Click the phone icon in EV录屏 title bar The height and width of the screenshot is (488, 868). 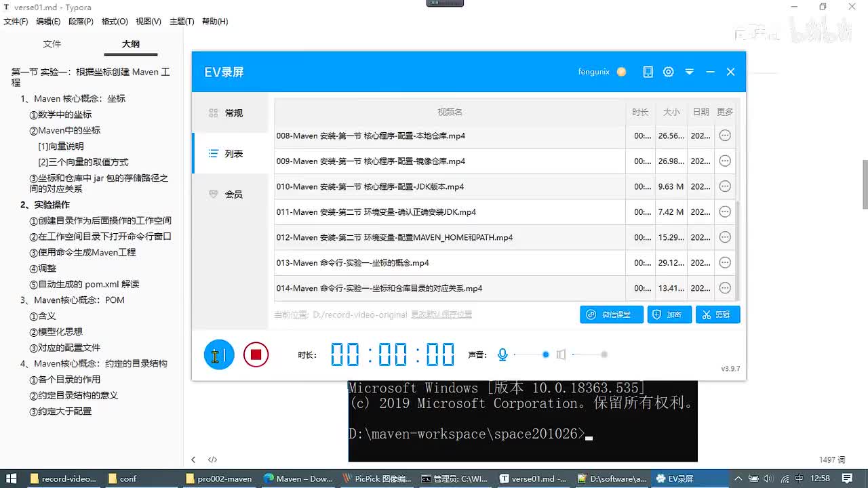pyautogui.click(x=648, y=72)
